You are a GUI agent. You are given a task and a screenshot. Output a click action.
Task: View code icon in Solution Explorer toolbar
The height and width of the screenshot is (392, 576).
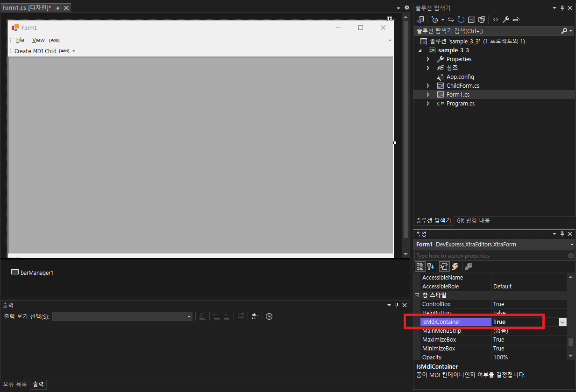(496, 20)
